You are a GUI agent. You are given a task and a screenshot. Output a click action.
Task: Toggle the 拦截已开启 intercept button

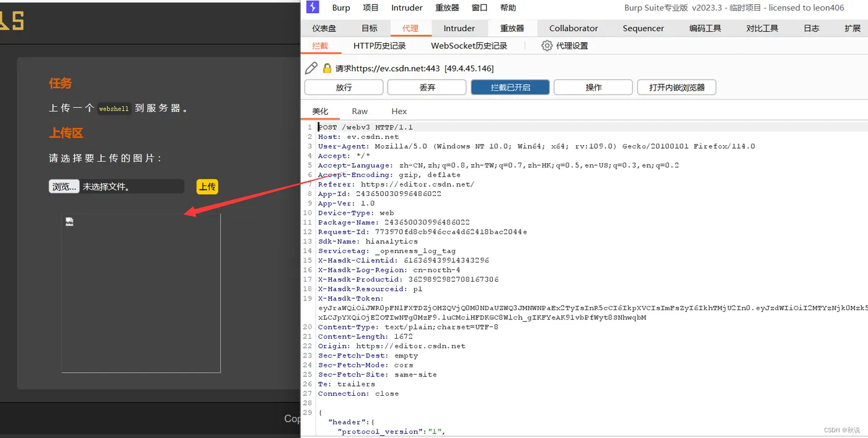tap(510, 87)
